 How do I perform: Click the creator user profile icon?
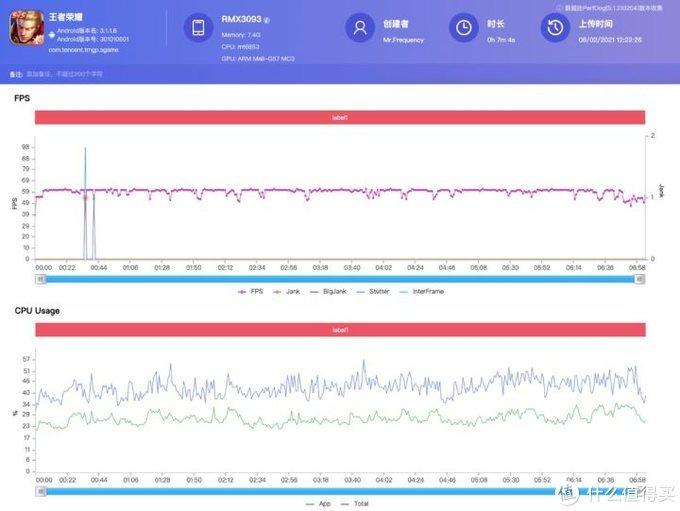pos(360,28)
